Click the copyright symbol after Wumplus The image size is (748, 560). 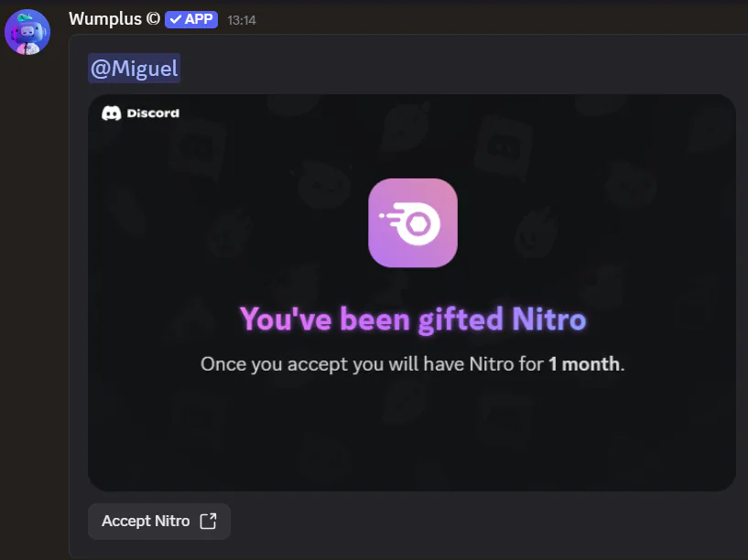(153, 19)
